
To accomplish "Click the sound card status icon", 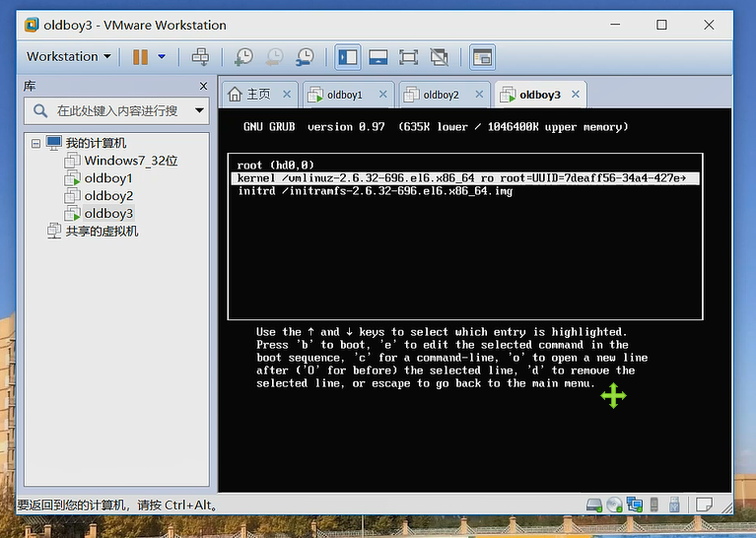I will pyautogui.click(x=654, y=504).
